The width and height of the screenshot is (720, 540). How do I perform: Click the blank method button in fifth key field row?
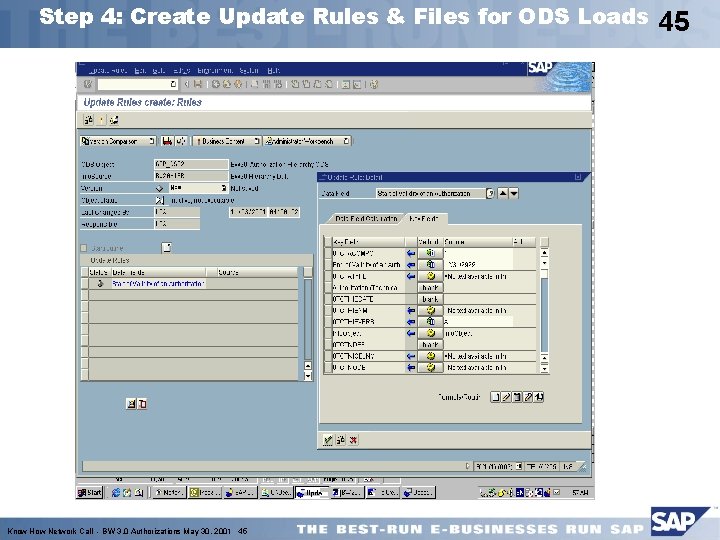(430, 299)
